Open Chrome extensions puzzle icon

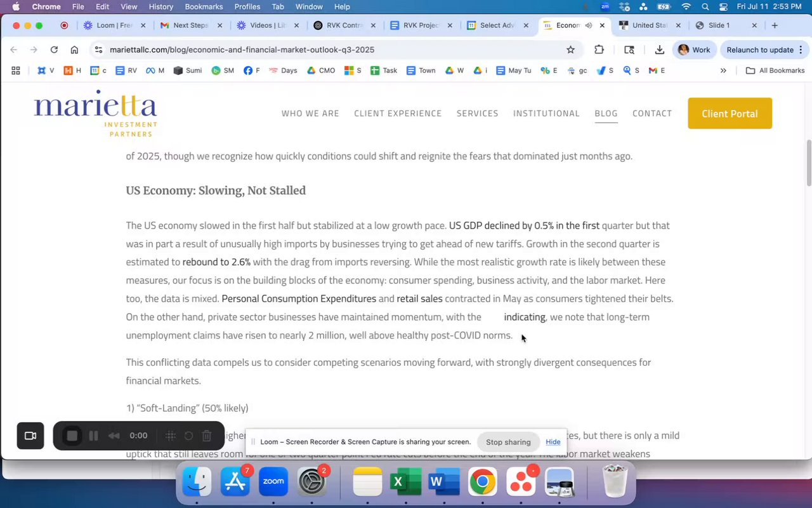[599, 50]
